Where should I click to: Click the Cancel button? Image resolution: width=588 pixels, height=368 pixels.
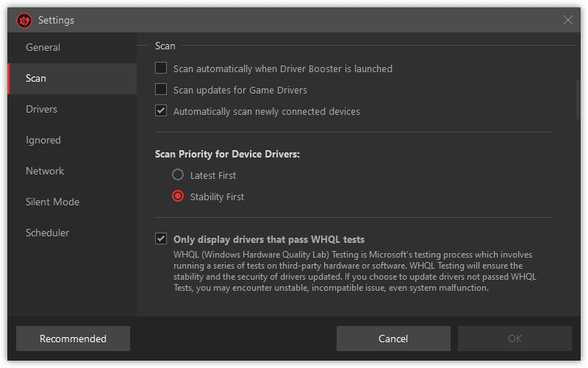coord(393,339)
